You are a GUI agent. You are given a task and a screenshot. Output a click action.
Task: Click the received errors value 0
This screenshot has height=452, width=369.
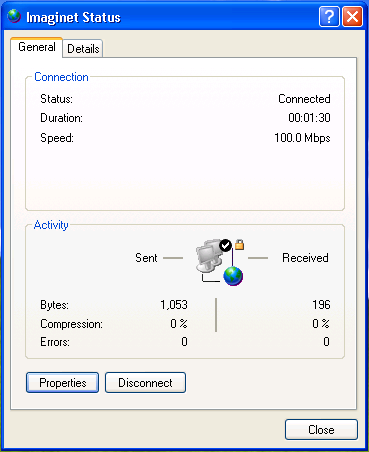[x=326, y=342]
